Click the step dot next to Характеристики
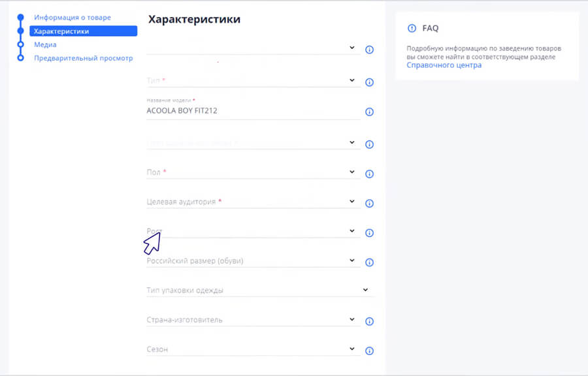The image size is (588, 376). [21, 31]
